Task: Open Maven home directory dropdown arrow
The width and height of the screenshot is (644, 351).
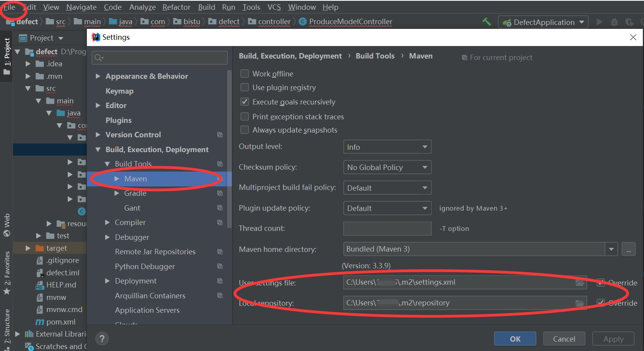Action: [x=611, y=249]
